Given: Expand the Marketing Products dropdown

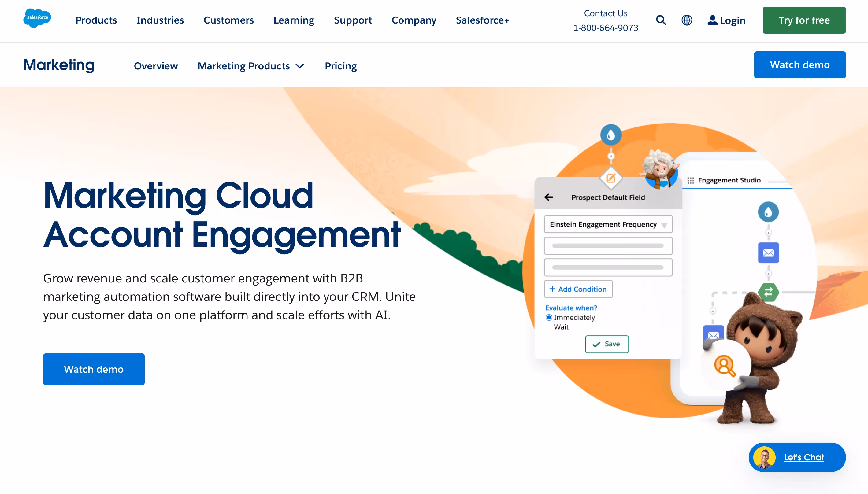Looking at the screenshot, I should 250,66.
